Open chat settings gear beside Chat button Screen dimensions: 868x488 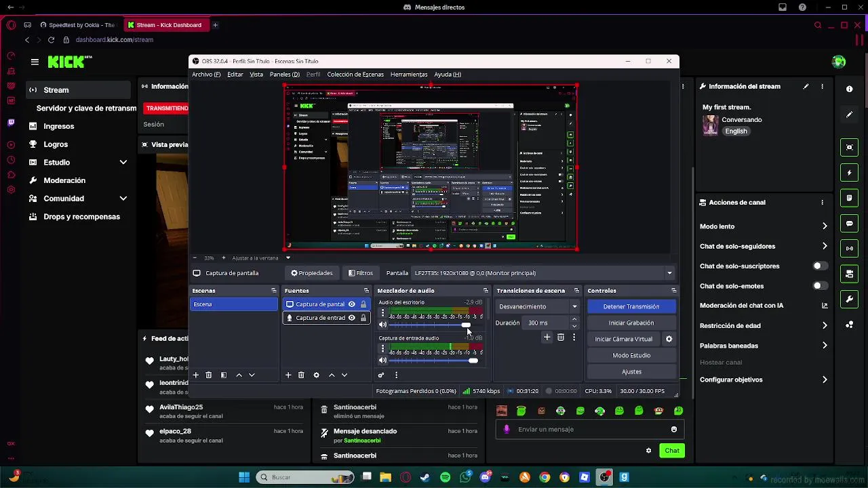click(648, 451)
